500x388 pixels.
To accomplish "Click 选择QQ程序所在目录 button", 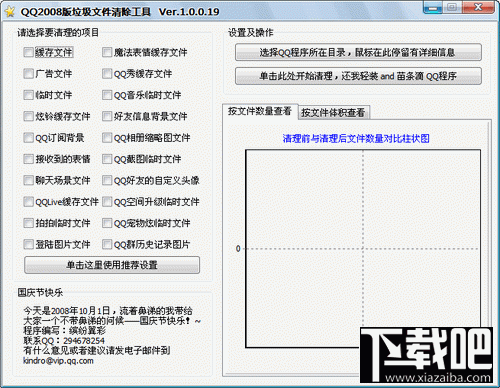I will [358, 52].
